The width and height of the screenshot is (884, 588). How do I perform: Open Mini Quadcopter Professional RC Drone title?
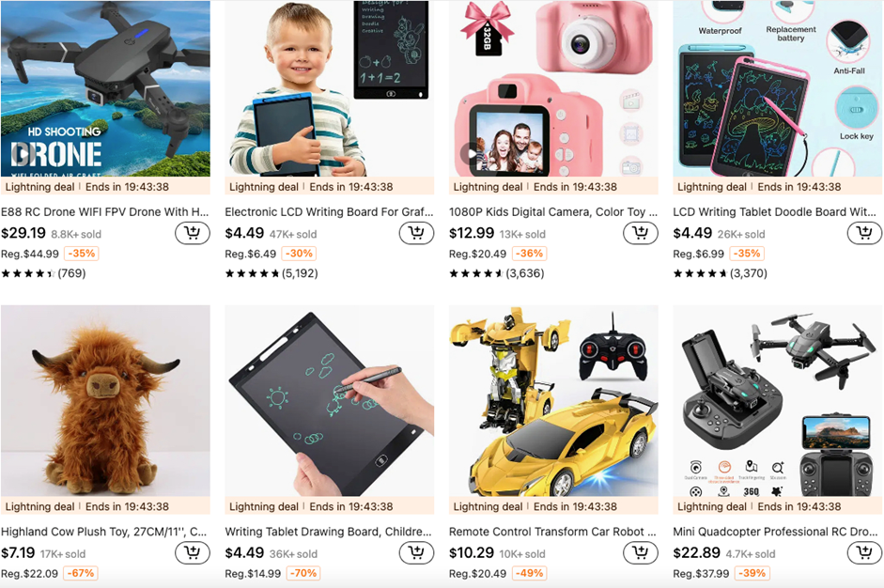pos(775,532)
